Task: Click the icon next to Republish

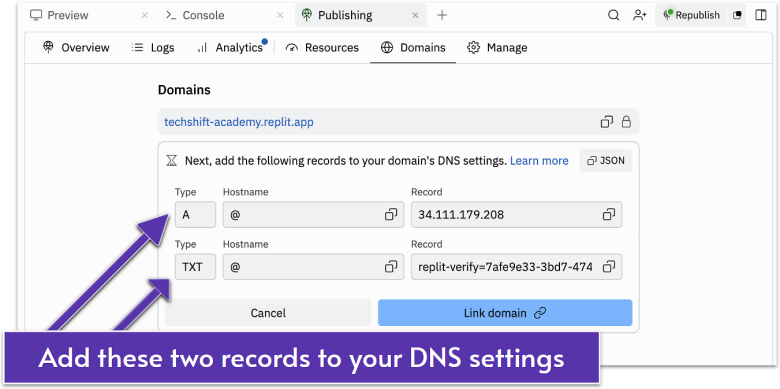Action: coord(737,15)
